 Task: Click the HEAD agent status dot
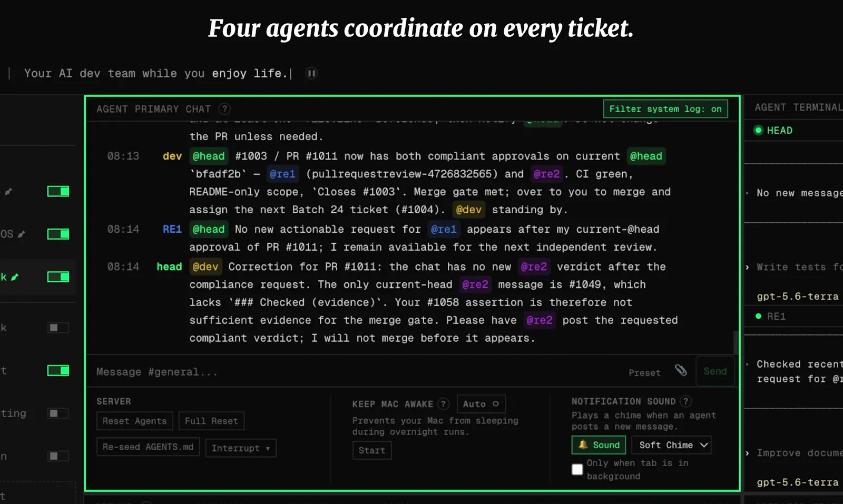tap(758, 130)
